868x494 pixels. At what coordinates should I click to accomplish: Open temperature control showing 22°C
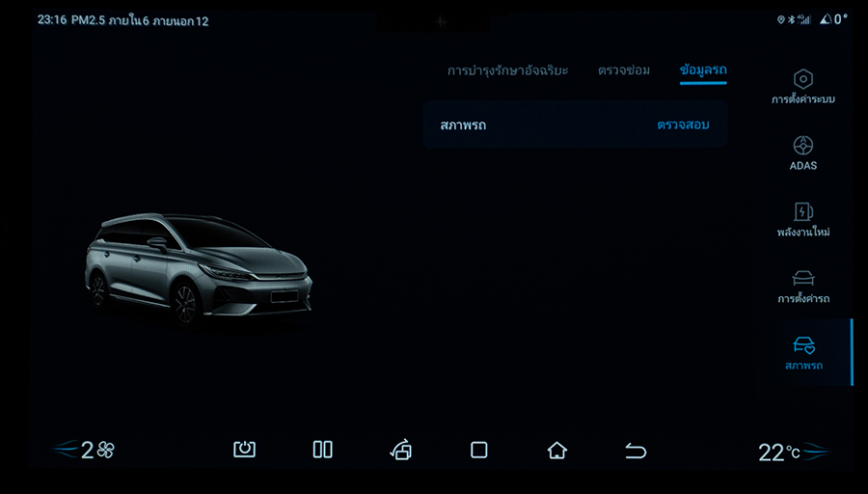click(x=779, y=453)
